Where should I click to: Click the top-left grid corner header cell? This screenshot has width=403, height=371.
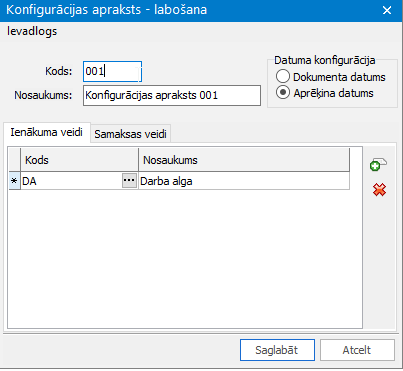(x=14, y=160)
